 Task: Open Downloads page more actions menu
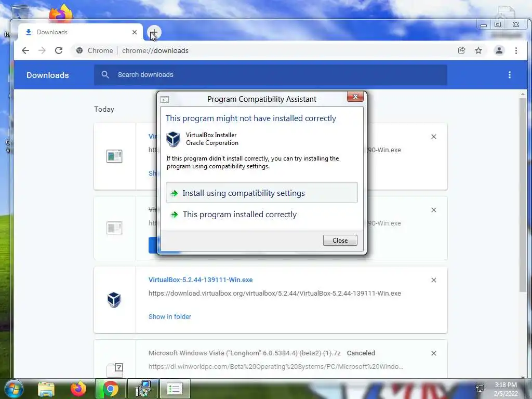(x=509, y=75)
